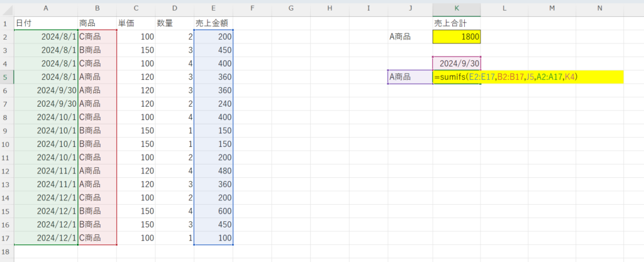Select sales amount 480 in row 12

[213, 171]
